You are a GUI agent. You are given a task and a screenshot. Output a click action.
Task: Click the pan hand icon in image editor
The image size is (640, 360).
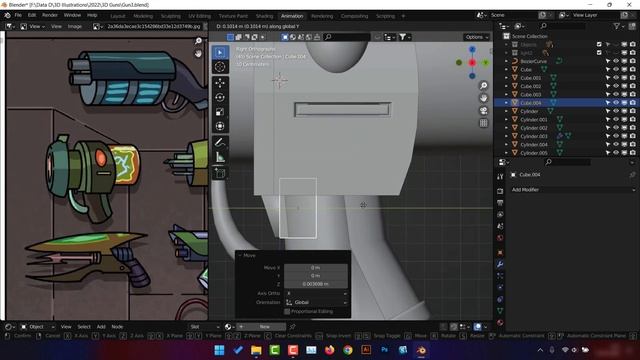coord(198,53)
